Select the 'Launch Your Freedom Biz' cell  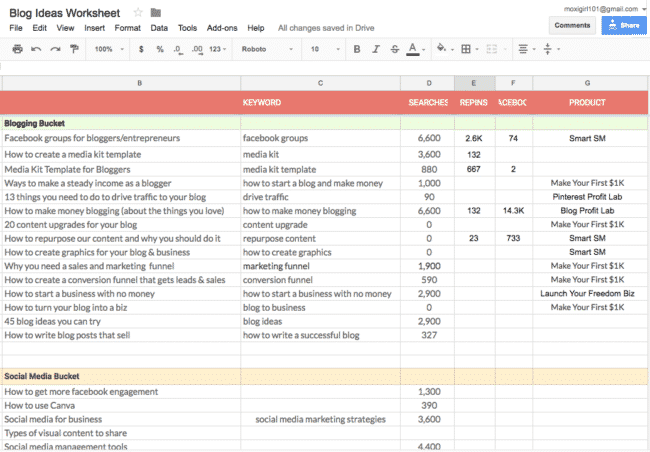tap(590, 294)
